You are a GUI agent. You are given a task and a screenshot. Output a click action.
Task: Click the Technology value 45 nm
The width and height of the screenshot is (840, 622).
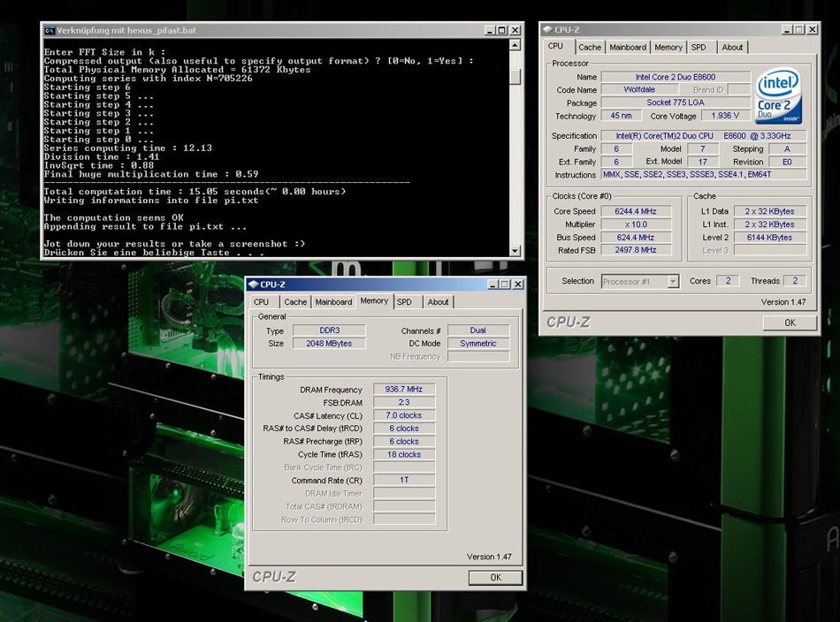click(x=621, y=116)
